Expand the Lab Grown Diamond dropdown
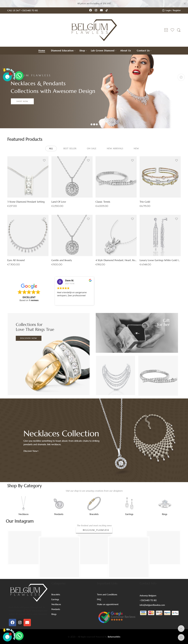This screenshot has height=644, width=188. [103, 51]
